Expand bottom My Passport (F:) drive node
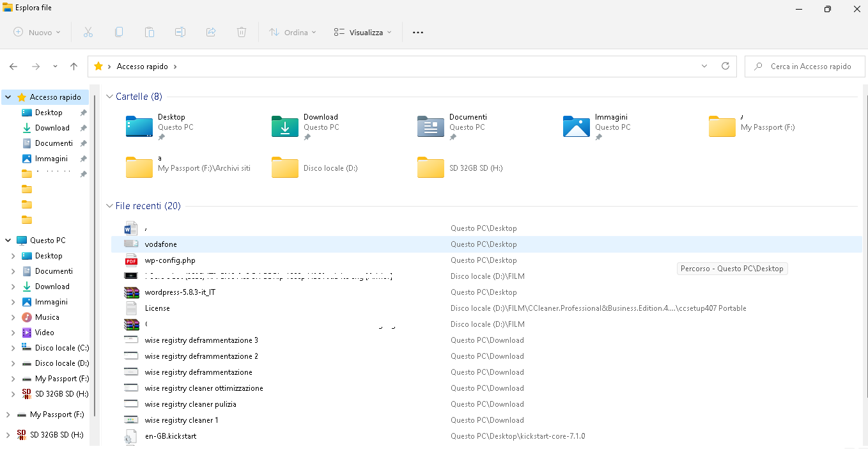The image size is (868, 449). pyautogui.click(x=8, y=414)
